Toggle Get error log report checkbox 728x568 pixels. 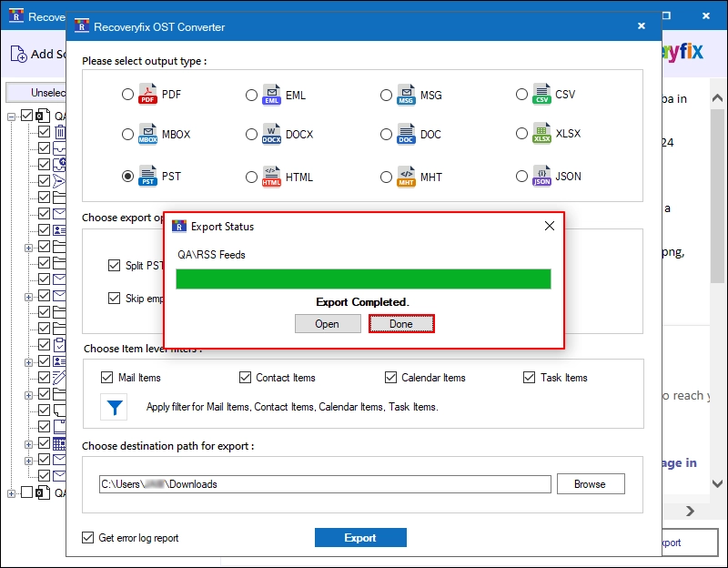pyautogui.click(x=87, y=537)
